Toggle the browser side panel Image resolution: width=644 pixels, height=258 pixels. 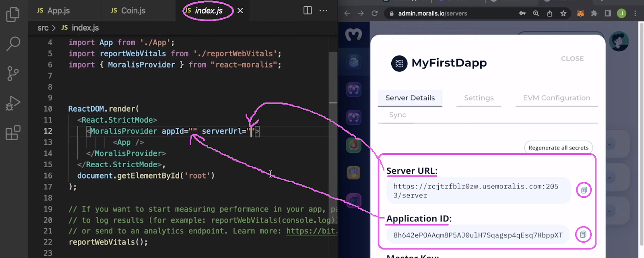[x=608, y=13]
